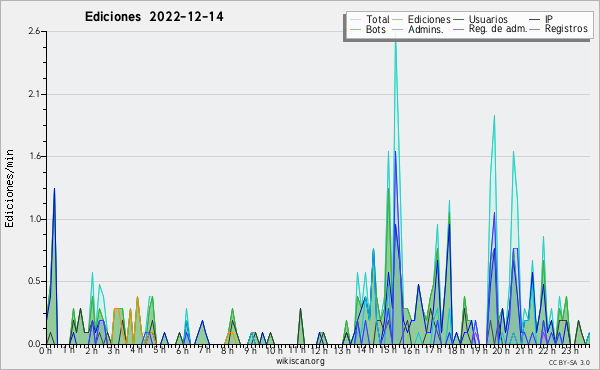Screen dimensions: 600x370
Task: Click the '20 h' x-axis tick label
Action: [x=500, y=350]
